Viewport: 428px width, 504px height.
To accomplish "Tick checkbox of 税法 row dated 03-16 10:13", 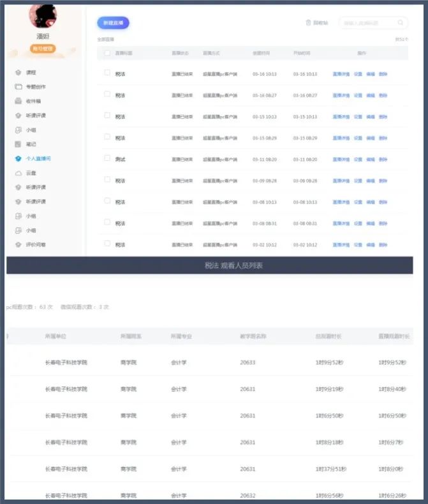I will point(107,73).
